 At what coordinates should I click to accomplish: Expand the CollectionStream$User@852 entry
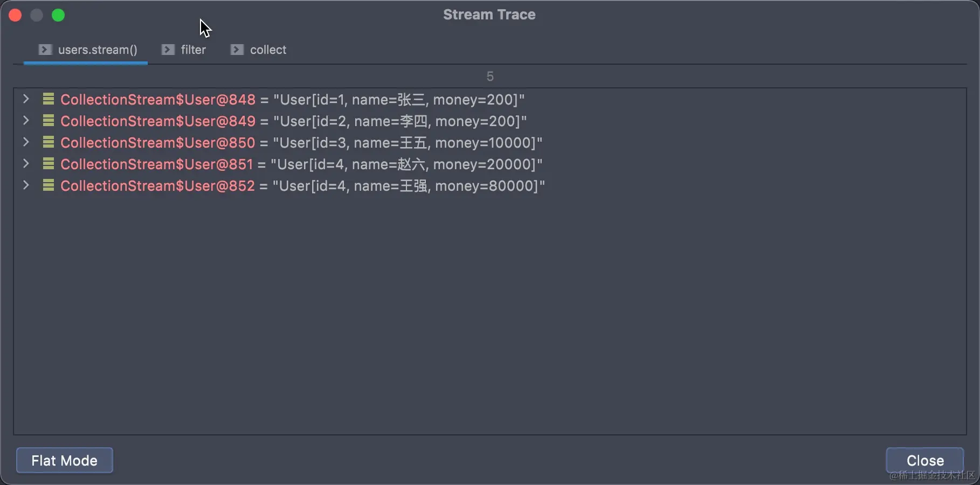pos(26,185)
